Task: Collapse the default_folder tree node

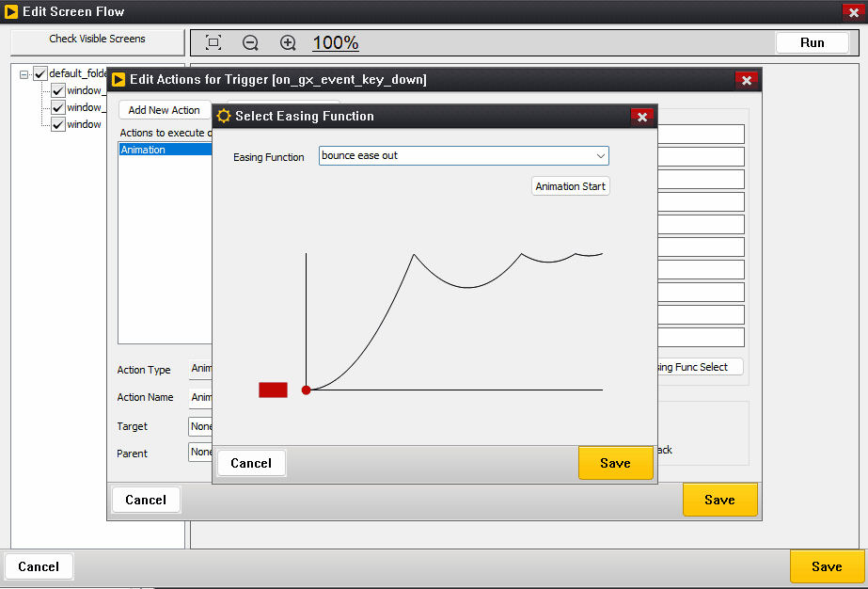Action: point(24,73)
